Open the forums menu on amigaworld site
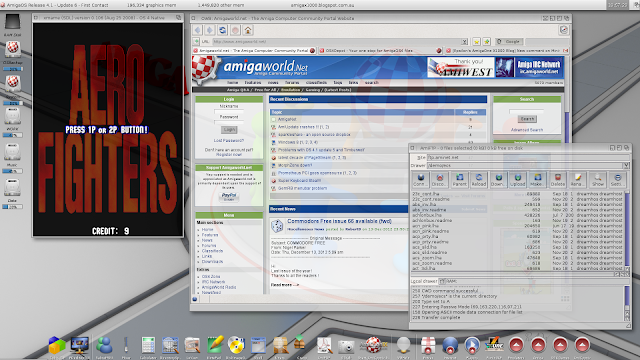The image size is (640, 360). tap(292, 82)
